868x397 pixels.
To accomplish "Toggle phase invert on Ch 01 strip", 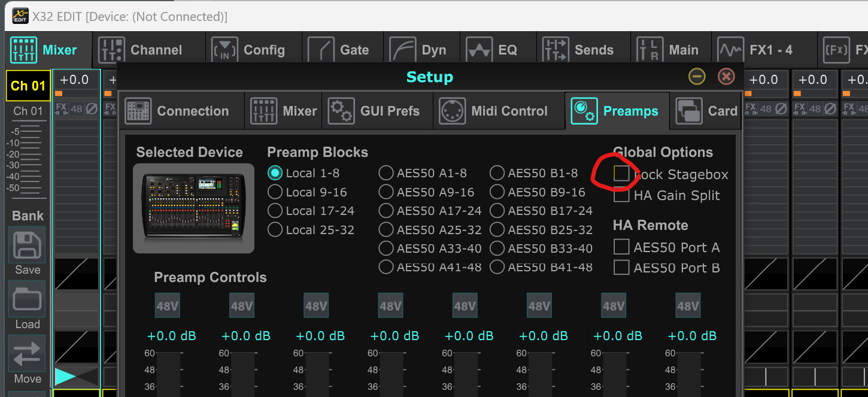I will 92,108.
